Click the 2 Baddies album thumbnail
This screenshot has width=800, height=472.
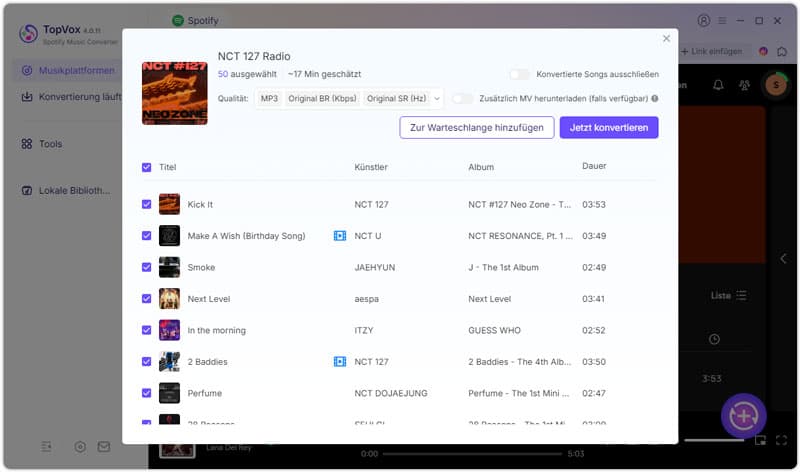click(x=169, y=362)
